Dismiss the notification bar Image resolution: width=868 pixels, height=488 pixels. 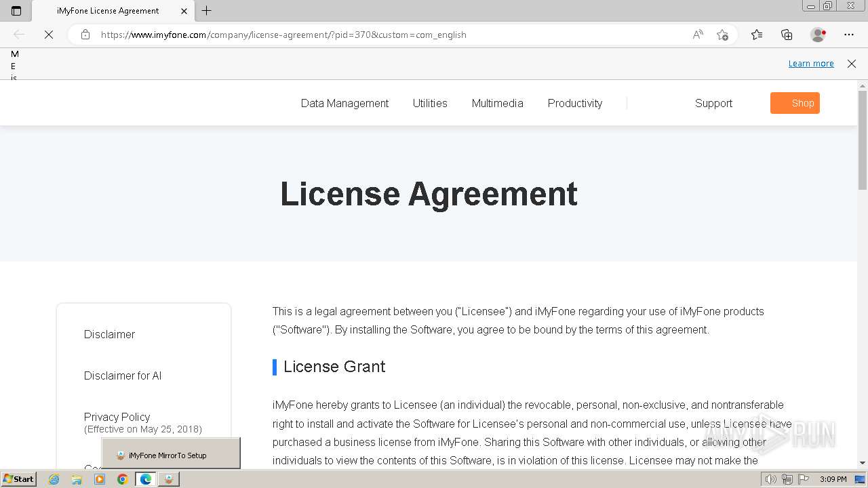click(x=852, y=64)
